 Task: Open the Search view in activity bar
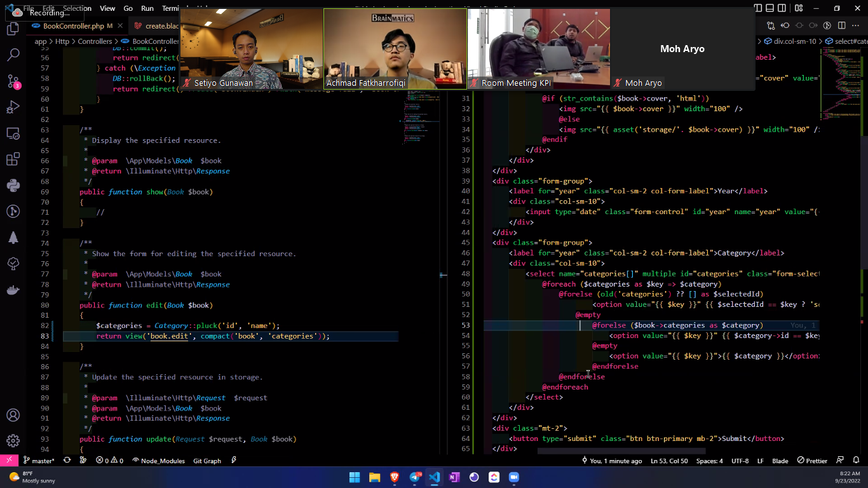(13, 55)
